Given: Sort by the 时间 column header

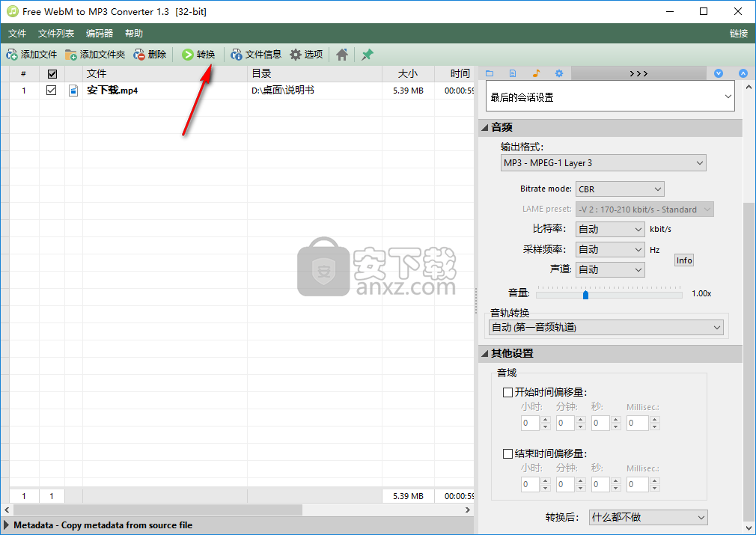Looking at the screenshot, I should coord(454,74).
